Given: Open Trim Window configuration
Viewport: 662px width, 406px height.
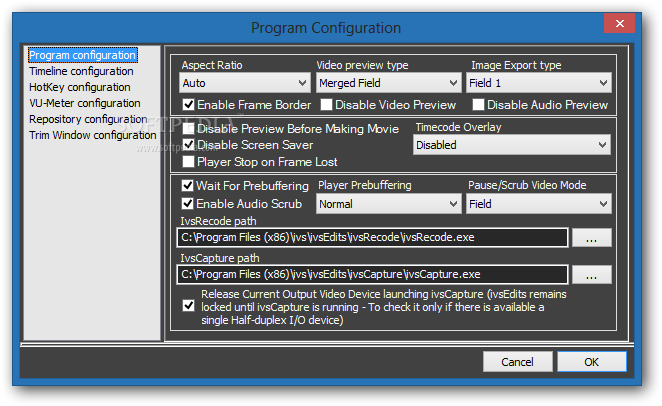Looking at the screenshot, I should click(92, 135).
